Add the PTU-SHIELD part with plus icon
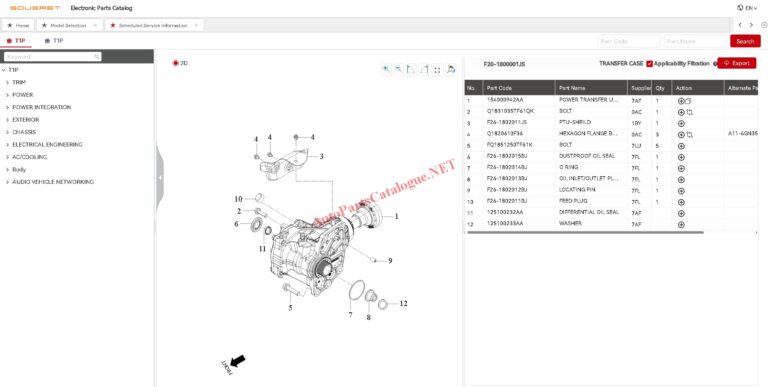This screenshot has width=768, height=387. (x=681, y=123)
